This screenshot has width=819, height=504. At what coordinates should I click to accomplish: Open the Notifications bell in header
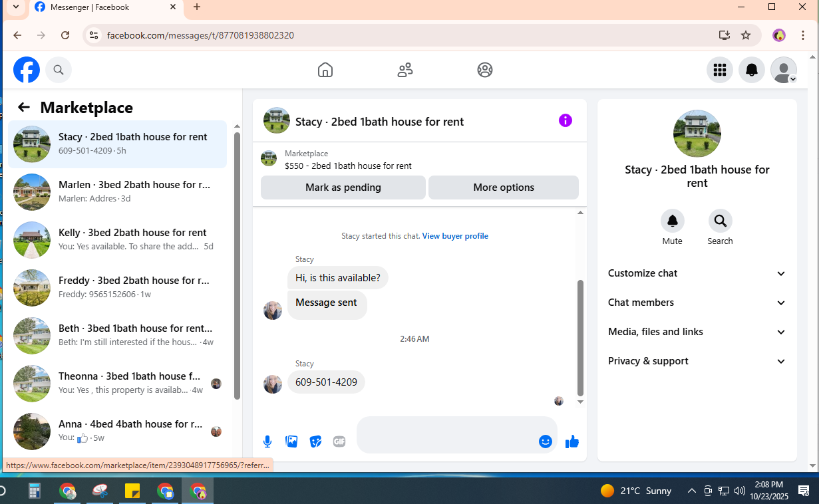point(752,70)
